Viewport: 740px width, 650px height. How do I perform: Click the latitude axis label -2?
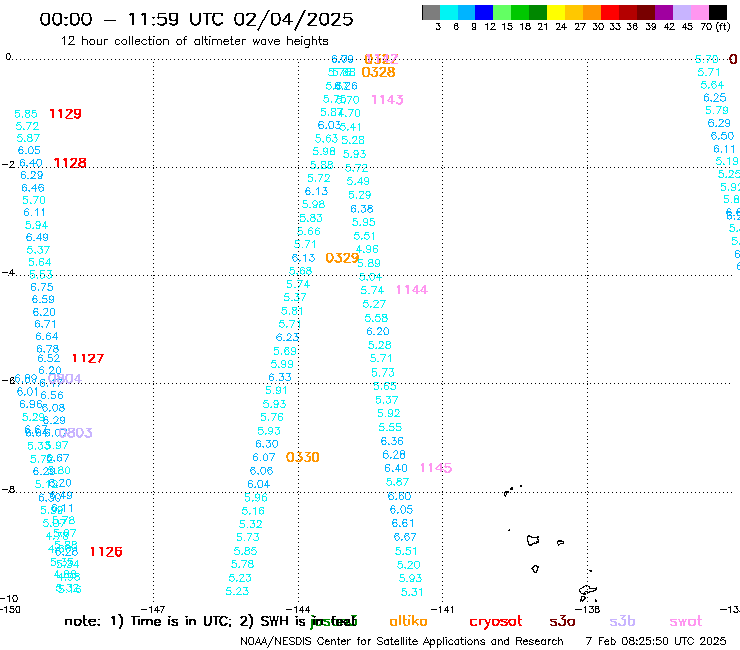[x=8, y=164]
